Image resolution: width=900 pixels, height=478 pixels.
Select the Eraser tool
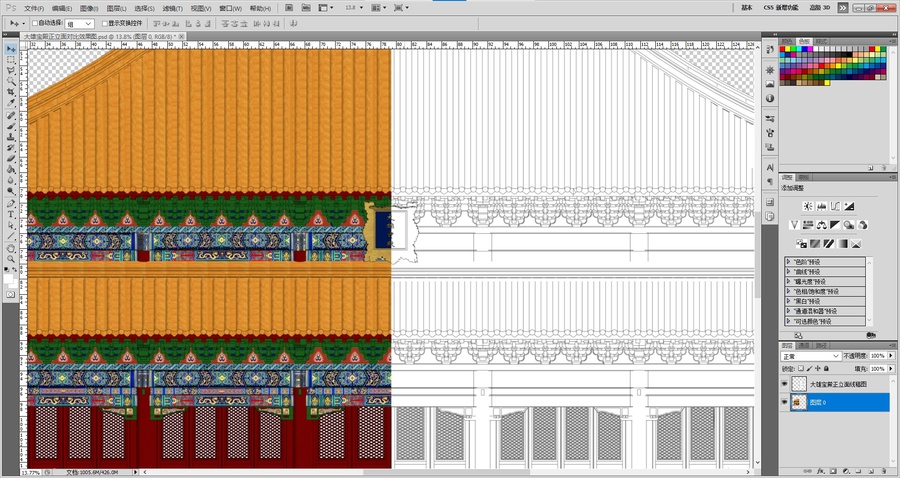pyautogui.click(x=11, y=159)
